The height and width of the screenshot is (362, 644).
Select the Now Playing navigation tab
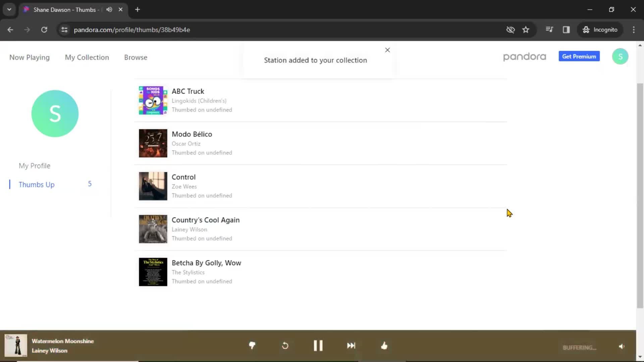pyautogui.click(x=29, y=57)
